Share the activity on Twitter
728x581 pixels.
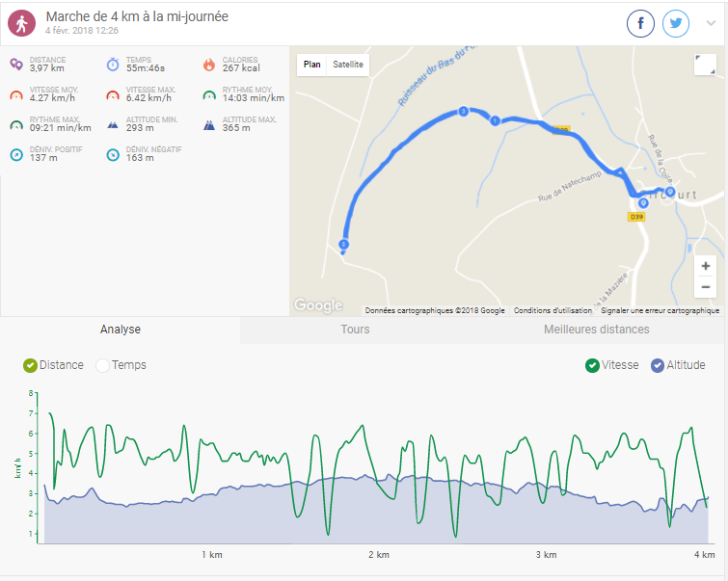coord(676,23)
